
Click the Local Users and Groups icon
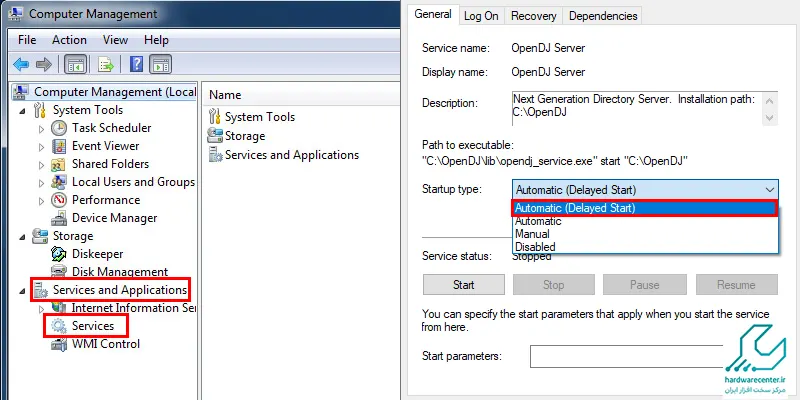59,182
